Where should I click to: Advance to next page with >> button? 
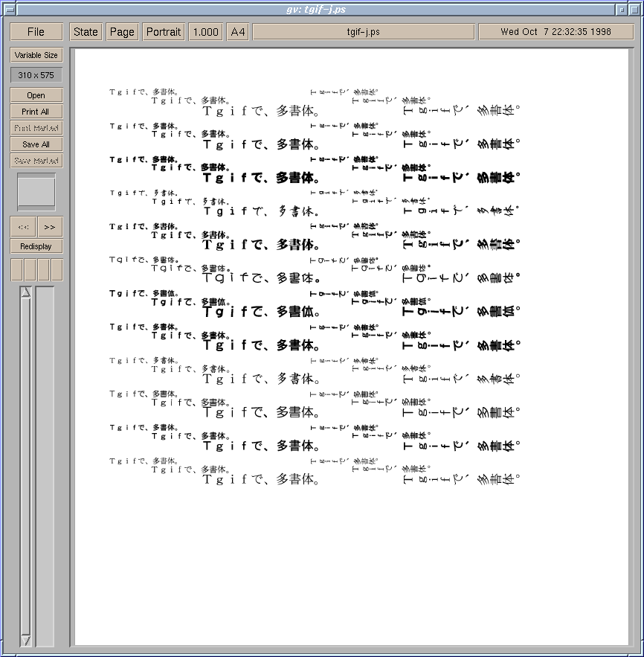(50, 227)
